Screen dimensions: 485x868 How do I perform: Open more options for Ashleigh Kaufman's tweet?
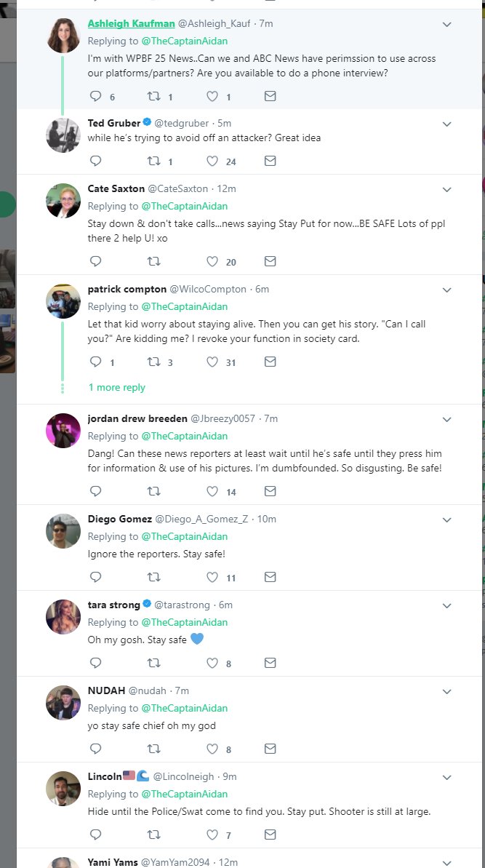(447, 24)
